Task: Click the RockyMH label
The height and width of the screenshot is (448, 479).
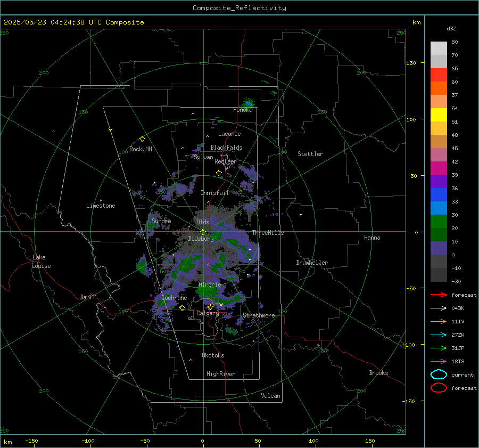Action: tap(141, 149)
